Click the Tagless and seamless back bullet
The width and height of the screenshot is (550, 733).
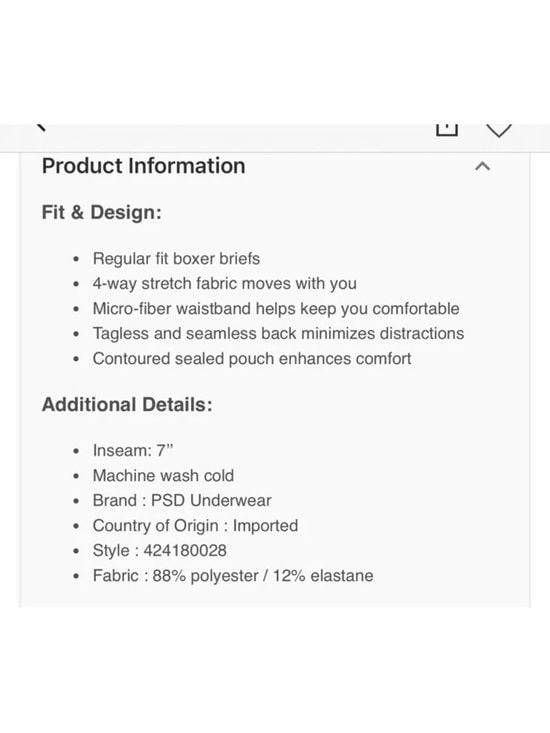click(278, 333)
